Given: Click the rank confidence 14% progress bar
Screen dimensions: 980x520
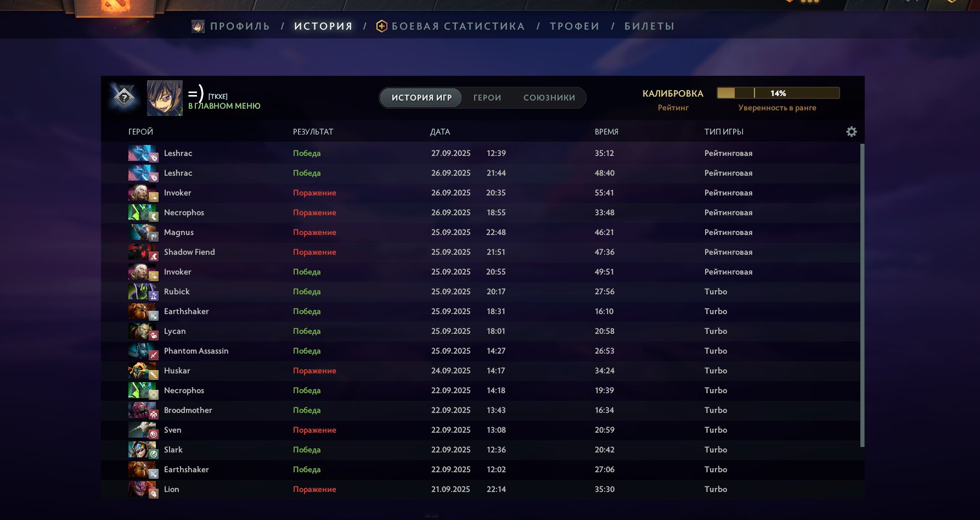Looking at the screenshot, I should pos(778,93).
